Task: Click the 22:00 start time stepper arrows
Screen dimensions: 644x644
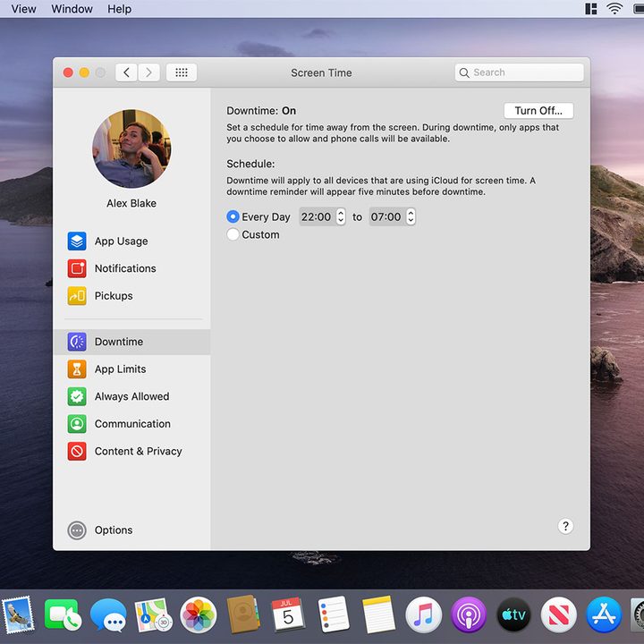Action: click(341, 216)
